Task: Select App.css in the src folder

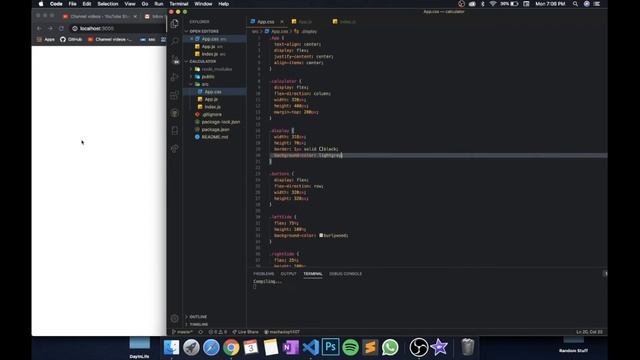Action: coord(213,92)
